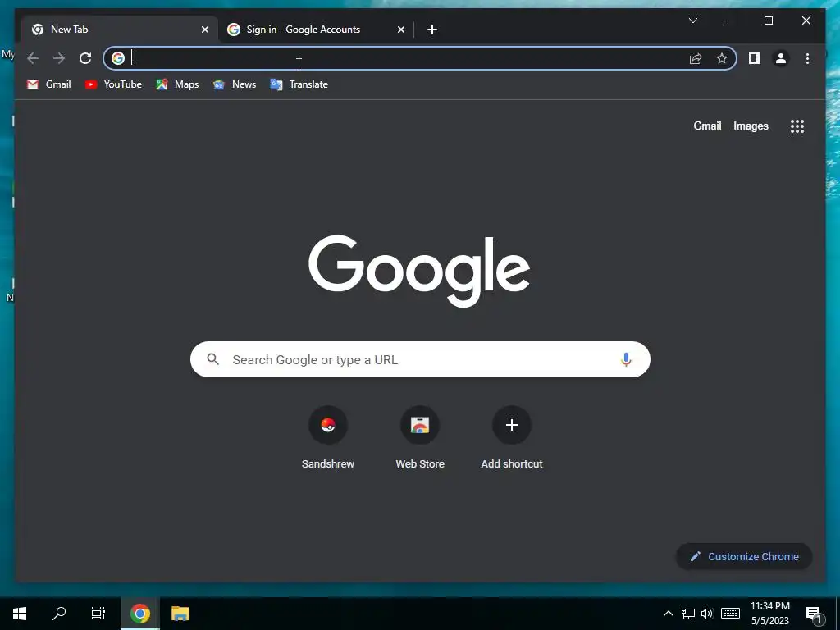Screen dimensions: 840x630
Task: Click the Search Google or type a URL box
Action: click(420, 359)
